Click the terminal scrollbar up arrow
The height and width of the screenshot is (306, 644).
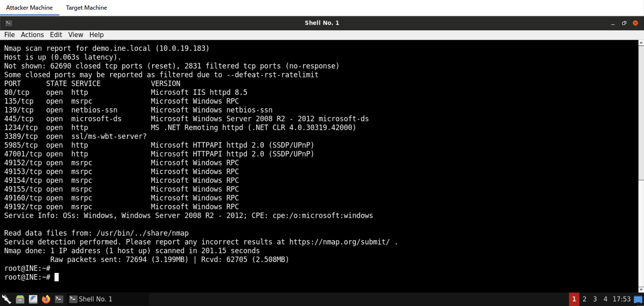[x=641, y=43]
